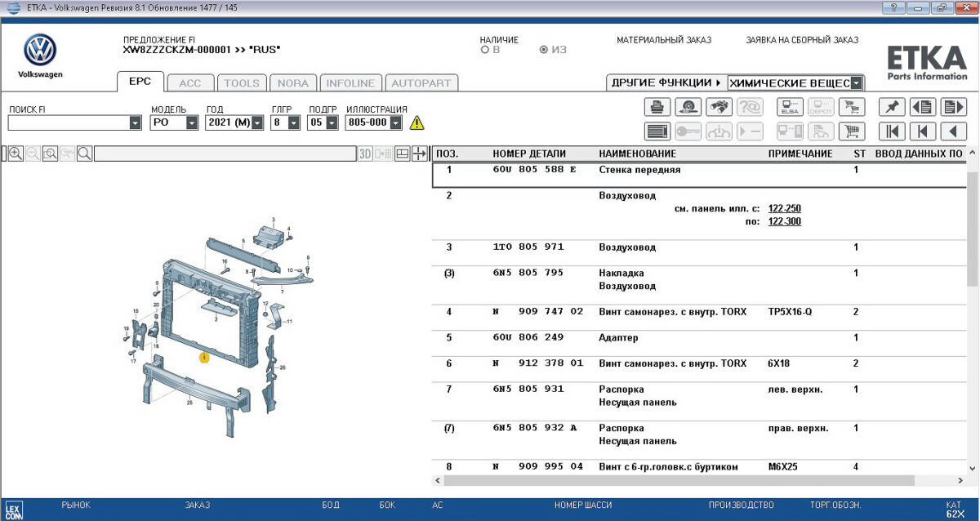Click the pushpin icon
The height and width of the screenshot is (521, 980).
(x=892, y=107)
